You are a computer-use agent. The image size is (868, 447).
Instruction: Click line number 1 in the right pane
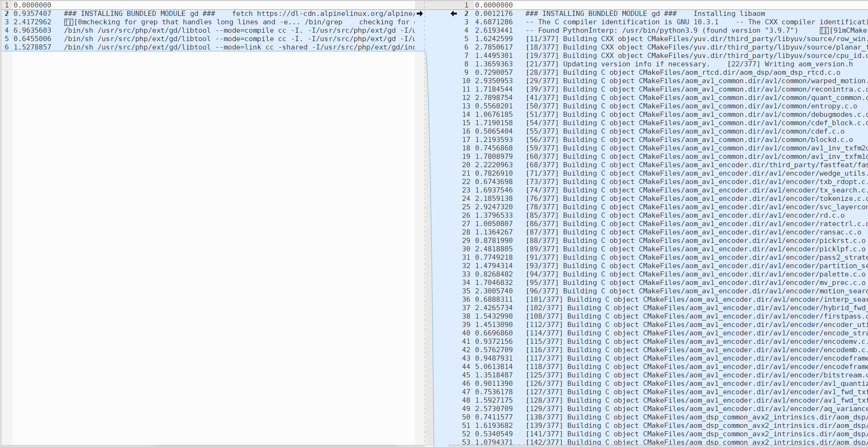[466, 5]
